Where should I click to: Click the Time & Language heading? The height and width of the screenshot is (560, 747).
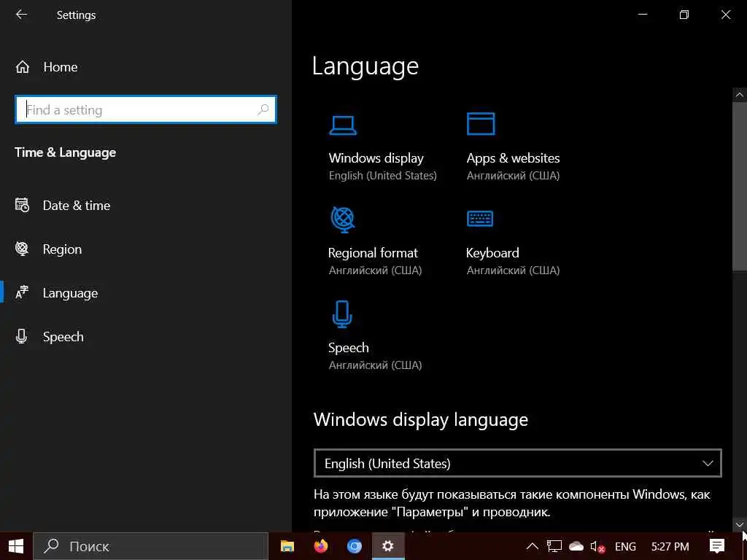coord(65,152)
